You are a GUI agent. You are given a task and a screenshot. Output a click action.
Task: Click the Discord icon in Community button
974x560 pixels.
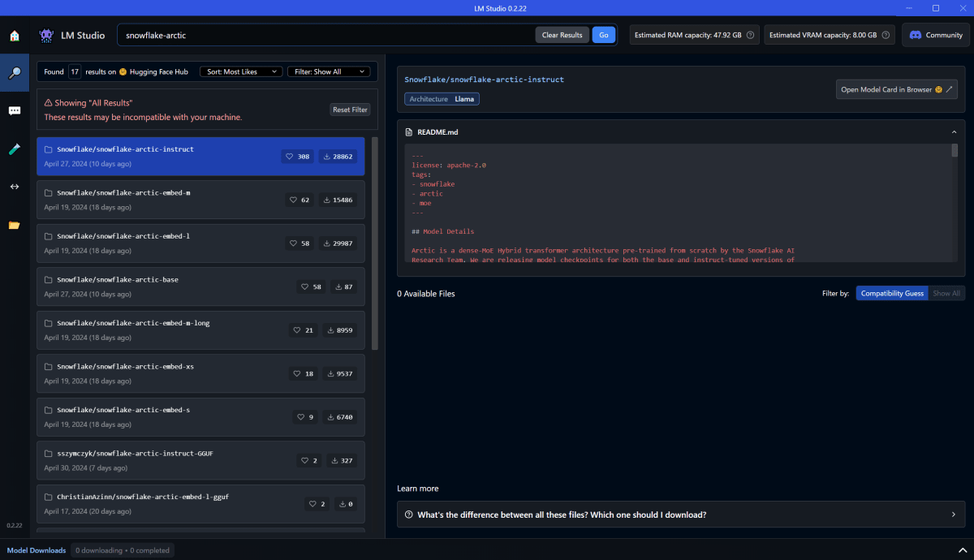pyautogui.click(x=916, y=35)
